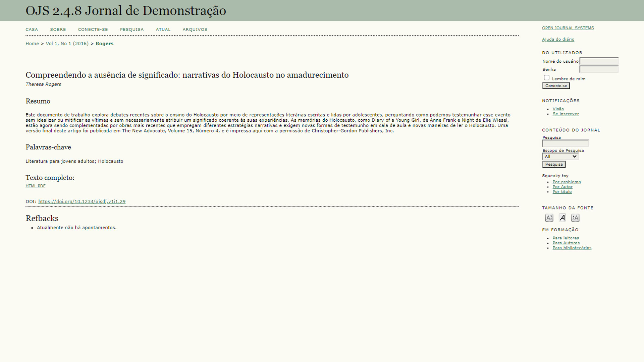Click the article title 'Compreendendo a ausência de significado'
This screenshot has height=362, width=644.
pyautogui.click(x=187, y=75)
